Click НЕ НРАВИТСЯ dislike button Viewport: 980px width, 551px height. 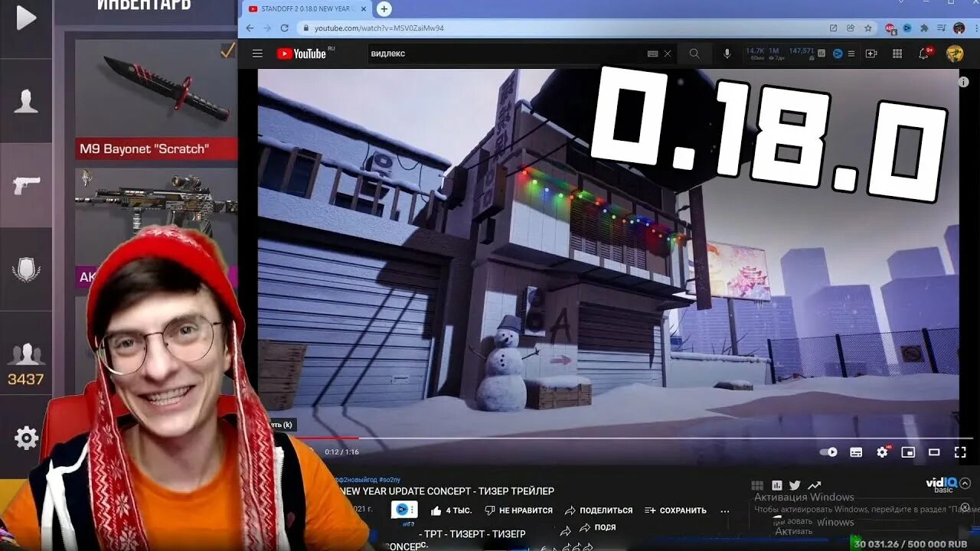pos(518,510)
